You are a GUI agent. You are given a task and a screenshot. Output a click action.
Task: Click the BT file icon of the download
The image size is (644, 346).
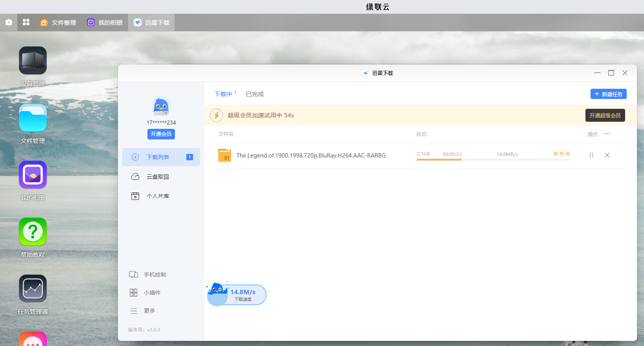[x=224, y=156]
